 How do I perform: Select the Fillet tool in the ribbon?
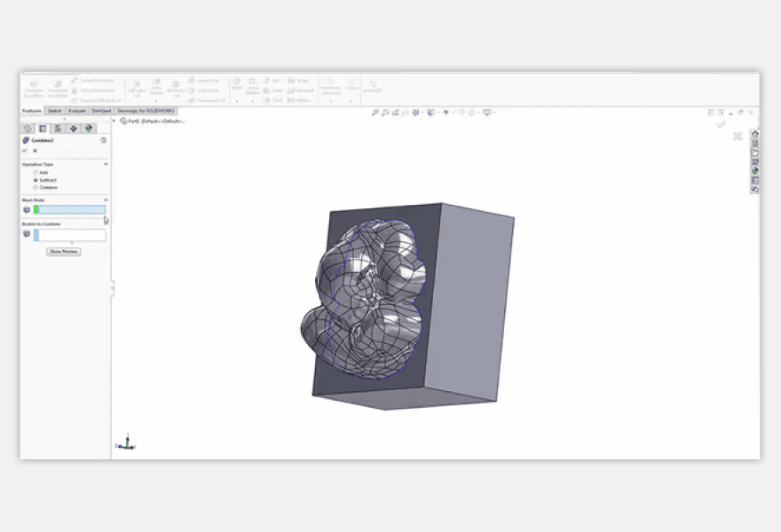[x=236, y=82]
